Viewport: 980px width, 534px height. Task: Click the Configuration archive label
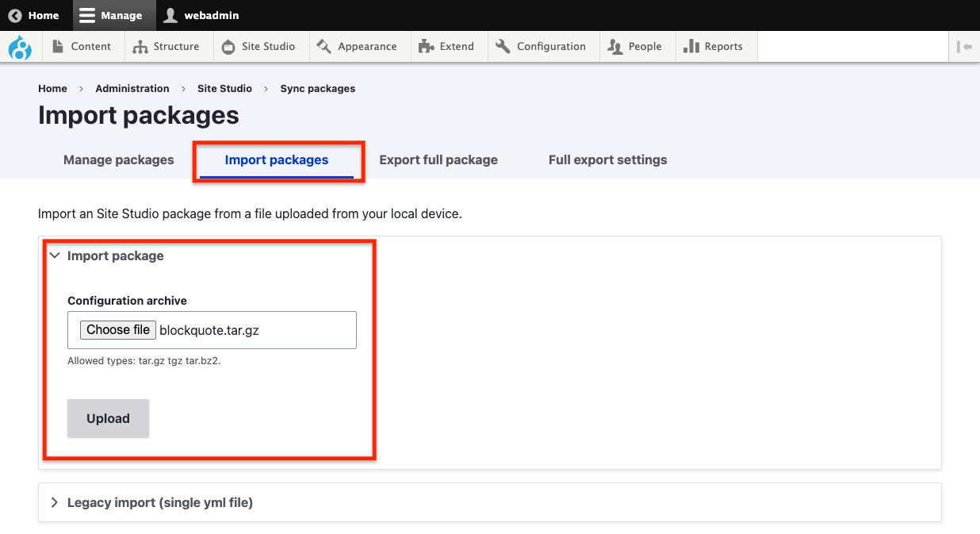click(x=127, y=301)
